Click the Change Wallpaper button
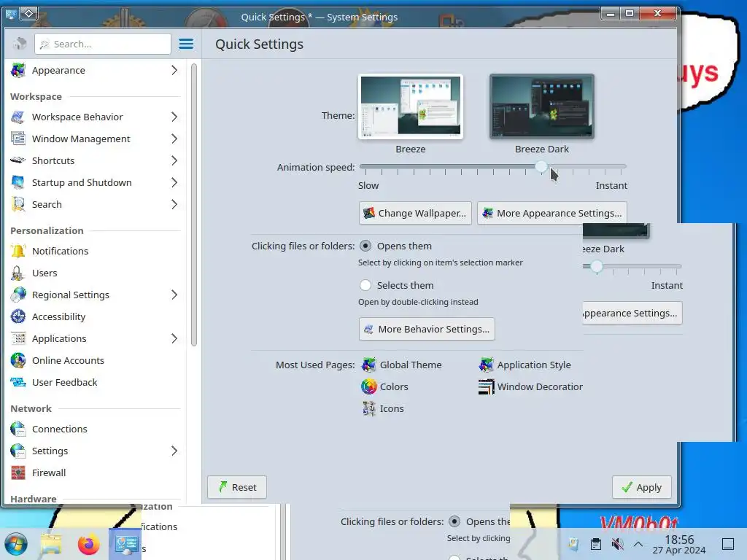This screenshot has height=560, width=747. click(x=415, y=213)
